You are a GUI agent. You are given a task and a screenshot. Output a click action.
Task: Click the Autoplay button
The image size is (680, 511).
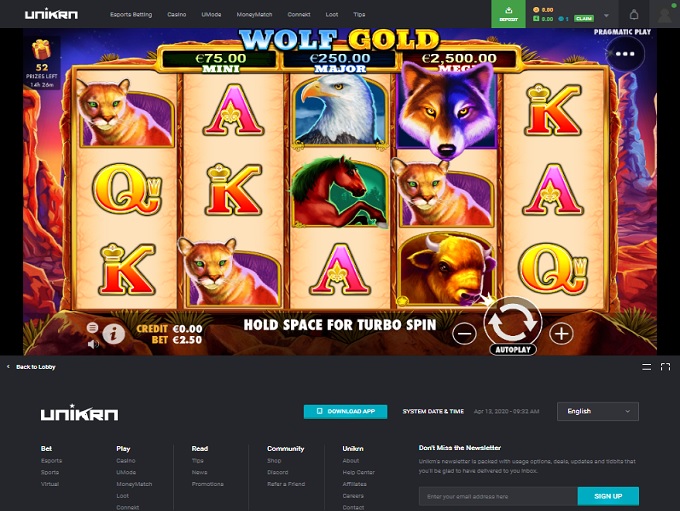[x=513, y=350]
